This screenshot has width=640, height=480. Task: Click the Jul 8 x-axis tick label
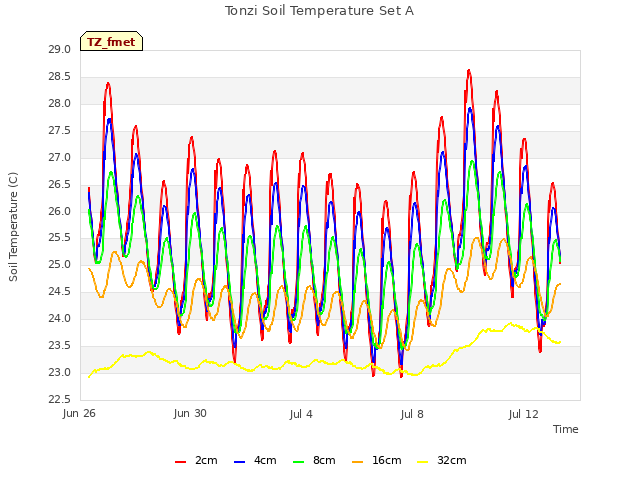pos(412,414)
